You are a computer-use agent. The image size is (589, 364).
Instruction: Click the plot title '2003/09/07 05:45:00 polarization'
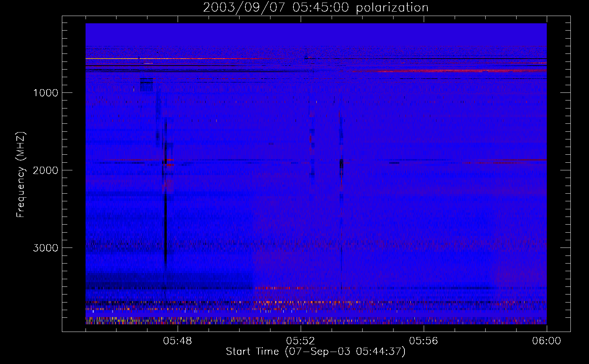coord(316,8)
